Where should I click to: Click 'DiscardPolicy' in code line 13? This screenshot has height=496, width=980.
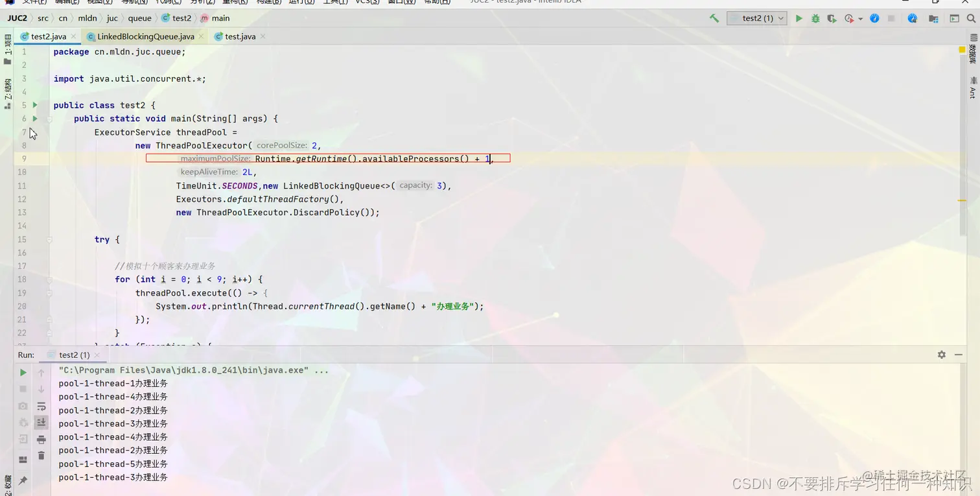coord(329,212)
